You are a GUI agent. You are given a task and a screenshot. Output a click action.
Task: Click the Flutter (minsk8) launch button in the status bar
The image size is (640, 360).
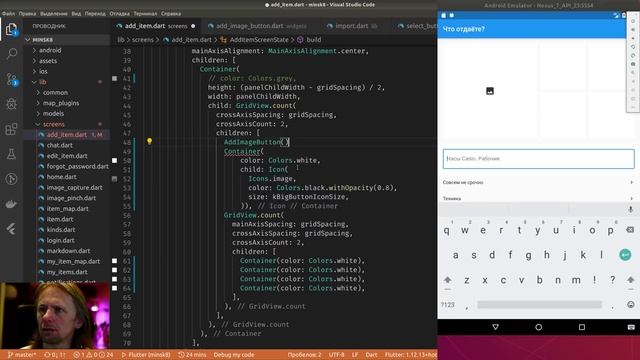[x=146, y=355]
